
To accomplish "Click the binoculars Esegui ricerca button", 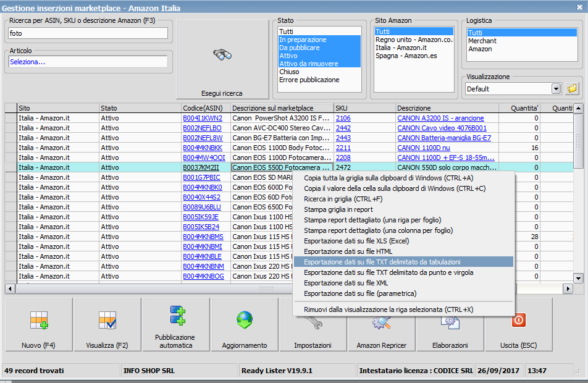I will (x=222, y=59).
